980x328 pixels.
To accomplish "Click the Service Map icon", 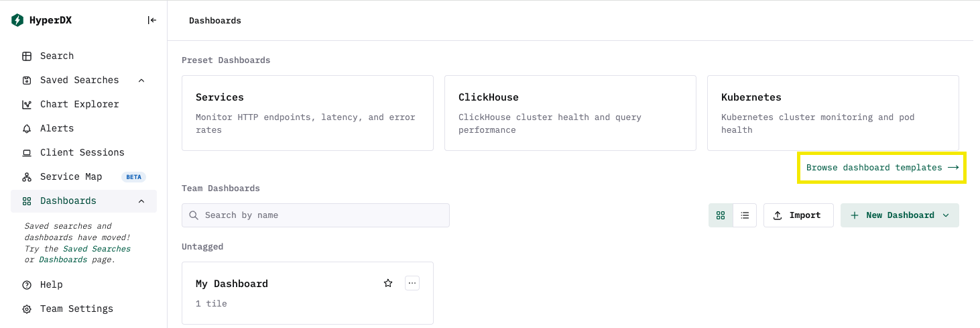I will (27, 176).
